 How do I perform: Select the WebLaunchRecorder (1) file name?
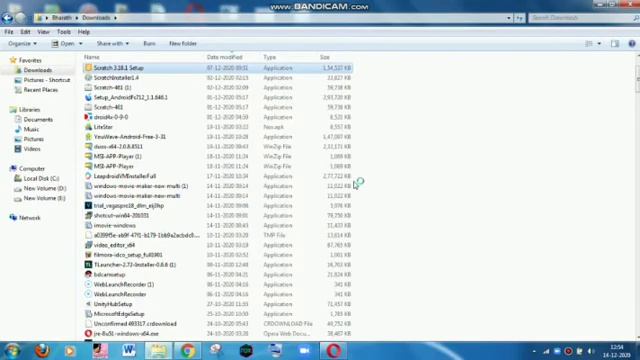click(124, 284)
